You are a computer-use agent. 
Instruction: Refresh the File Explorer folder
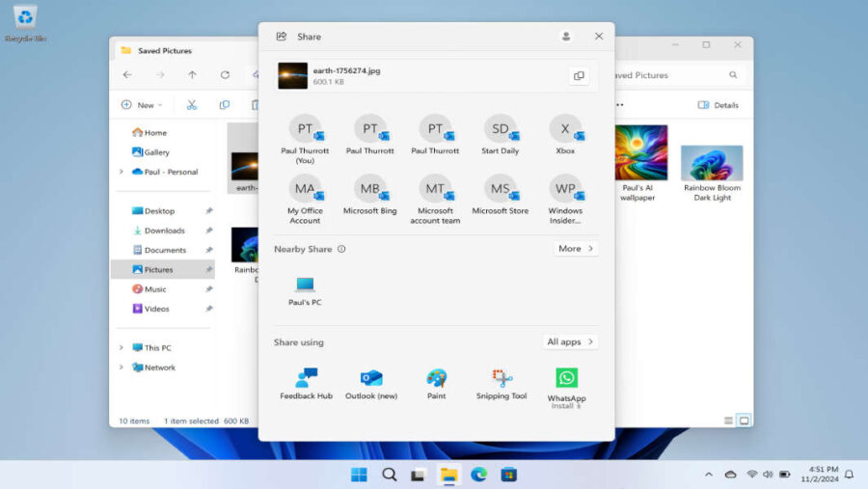click(225, 75)
